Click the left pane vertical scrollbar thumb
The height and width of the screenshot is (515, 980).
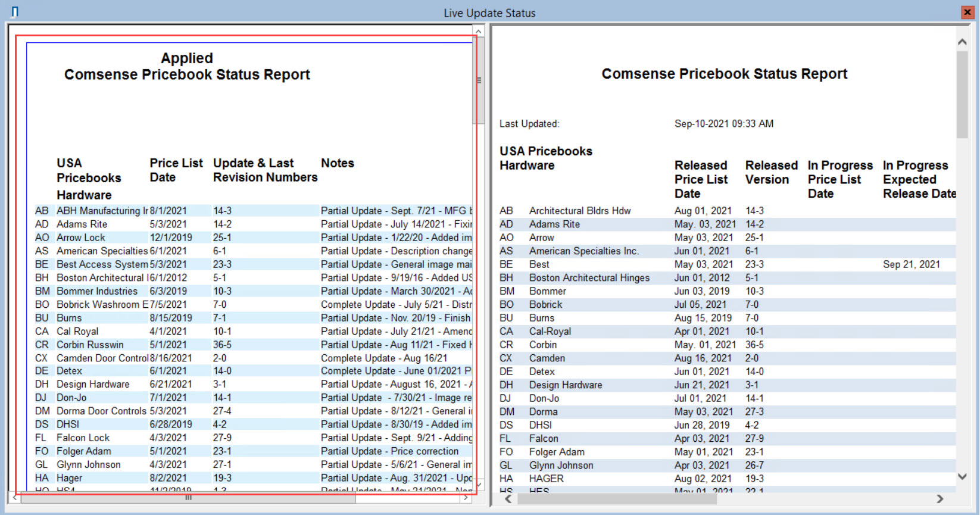pos(479,80)
